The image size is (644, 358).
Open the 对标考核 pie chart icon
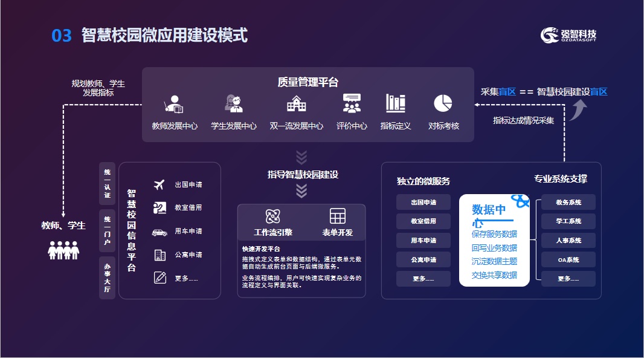point(443,103)
